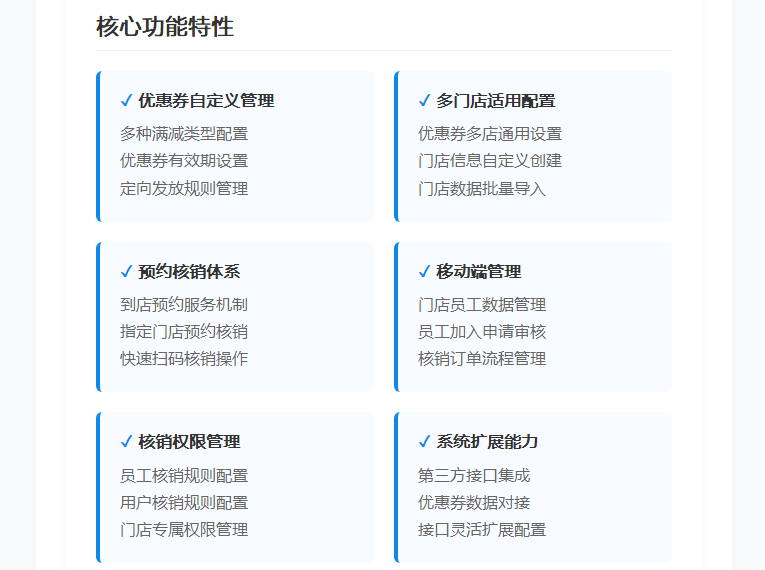The image size is (765, 570).
Task: Select the text 员工核销规则配置
Action: [x=184, y=475]
